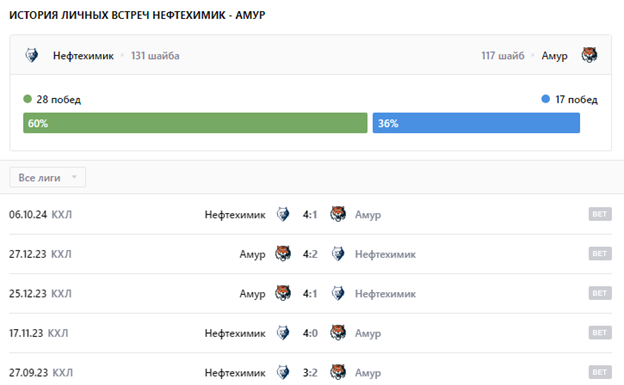Screen dimensions: 624x385
Task: Click the blue 36% wins bar
Action: (476, 123)
